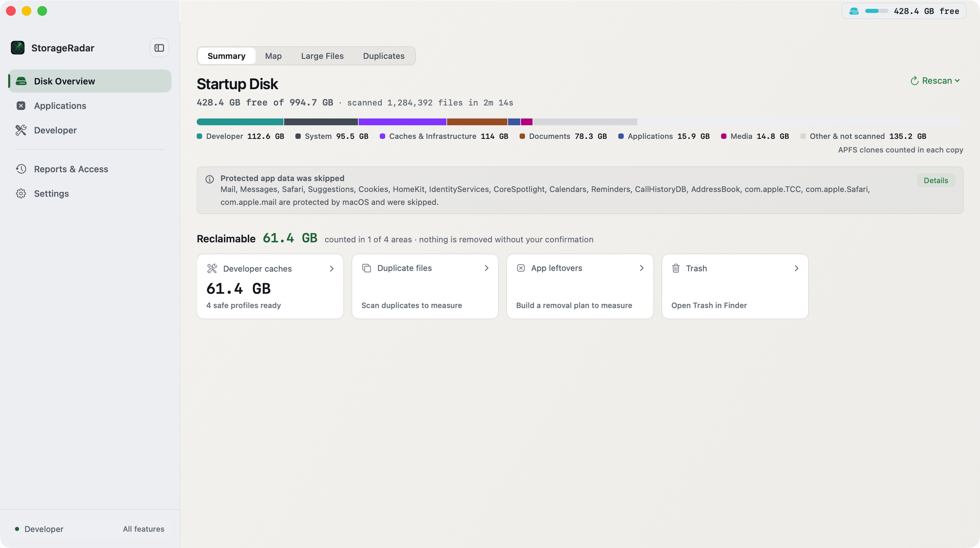Click the Developer status in sidebar footer
This screenshot has height=548, width=980.
(39, 529)
